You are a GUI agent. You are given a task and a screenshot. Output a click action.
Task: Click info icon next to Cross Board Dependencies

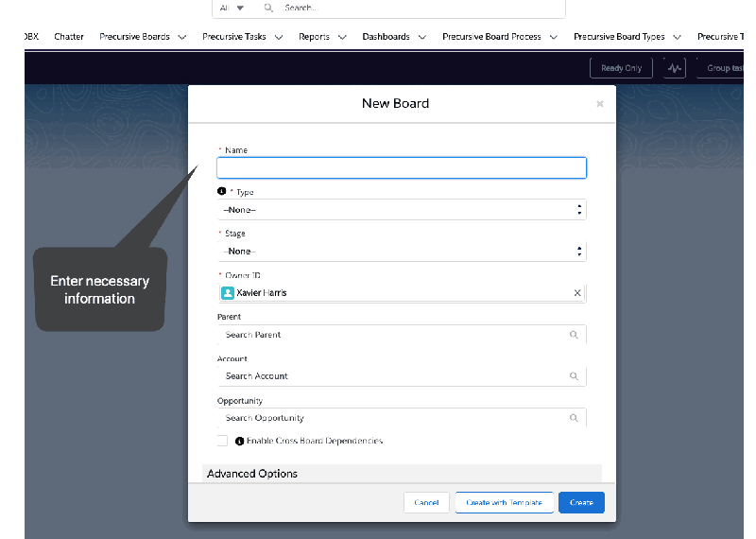tap(240, 442)
